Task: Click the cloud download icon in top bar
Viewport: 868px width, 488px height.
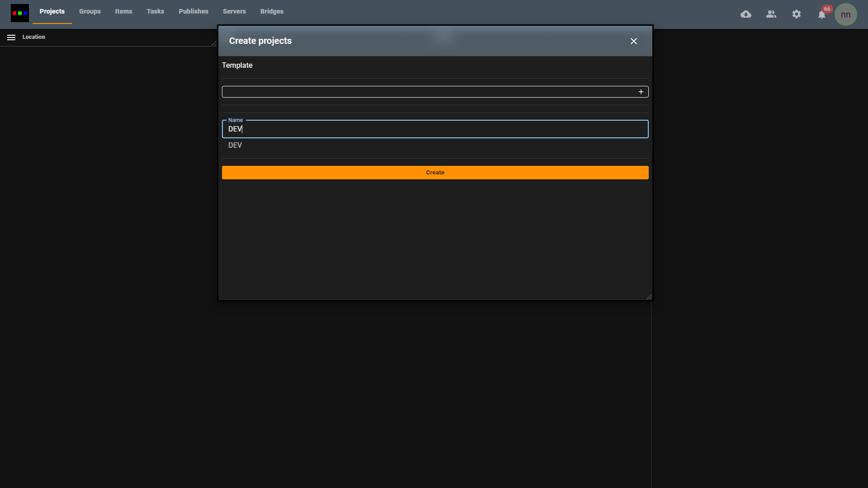Action: (746, 14)
